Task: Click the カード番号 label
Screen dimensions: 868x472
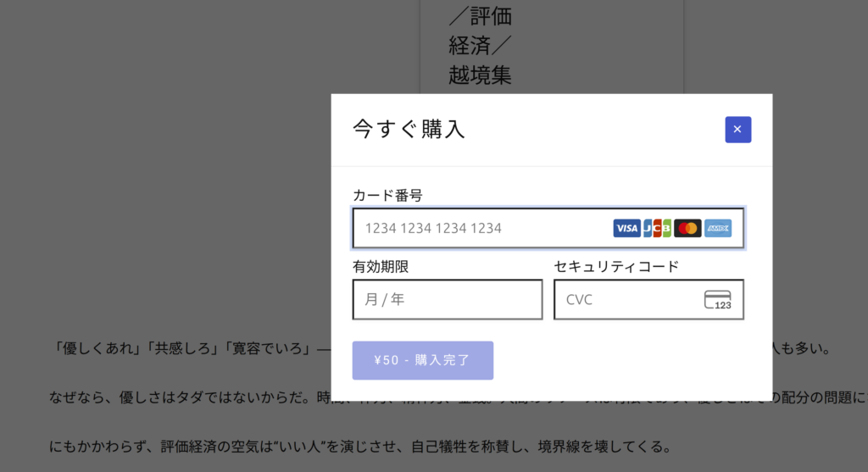Action: 387,195
